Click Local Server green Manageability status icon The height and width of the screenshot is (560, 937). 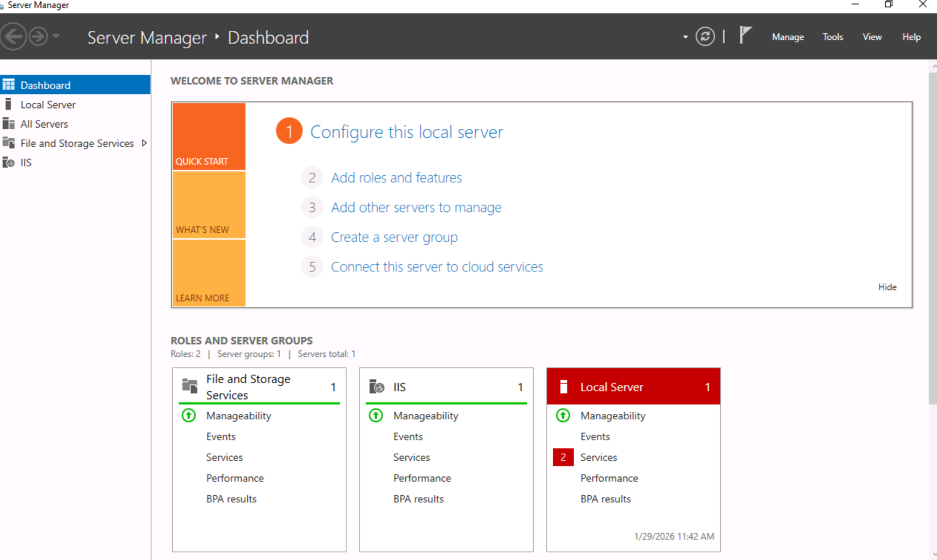563,416
